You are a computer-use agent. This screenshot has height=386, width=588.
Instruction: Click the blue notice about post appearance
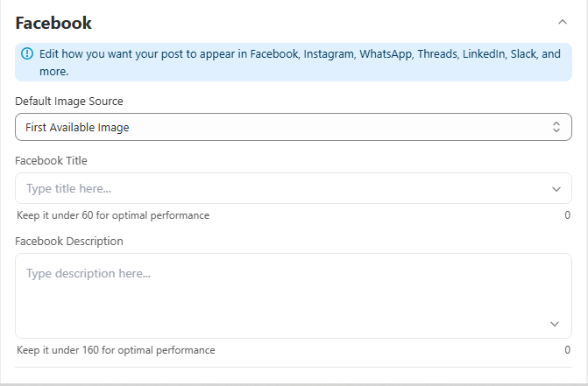click(294, 62)
